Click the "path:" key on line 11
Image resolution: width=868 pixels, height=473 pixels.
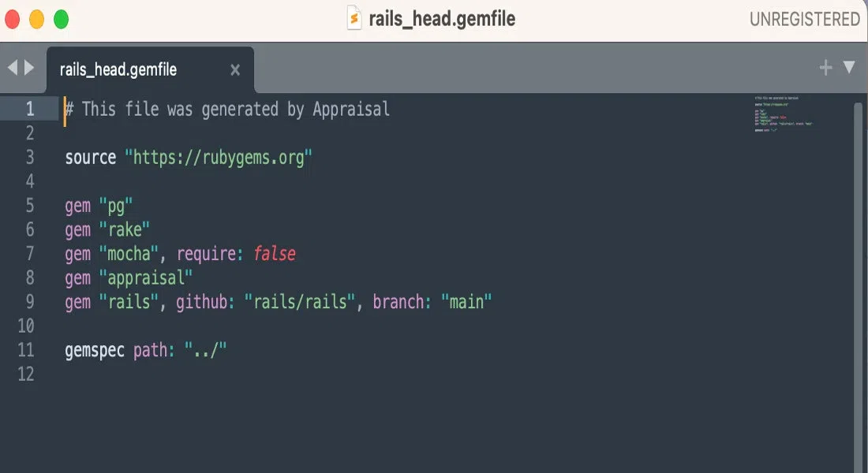pos(154,351)
